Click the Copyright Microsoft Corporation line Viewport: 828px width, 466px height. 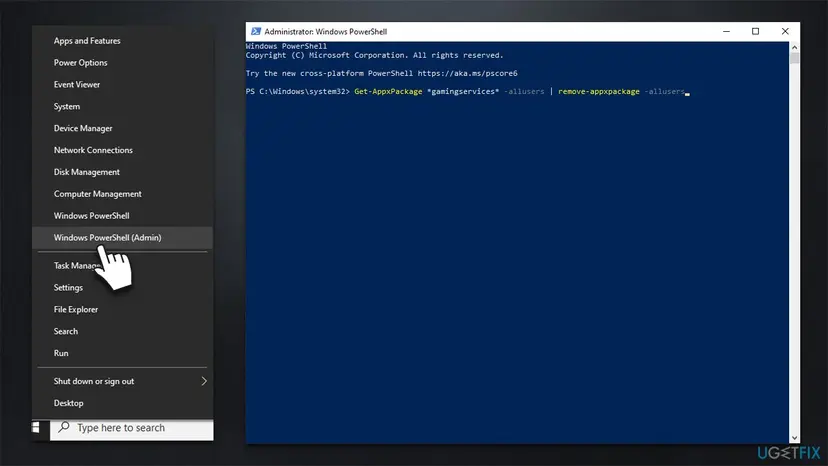(x=374, y=55)
